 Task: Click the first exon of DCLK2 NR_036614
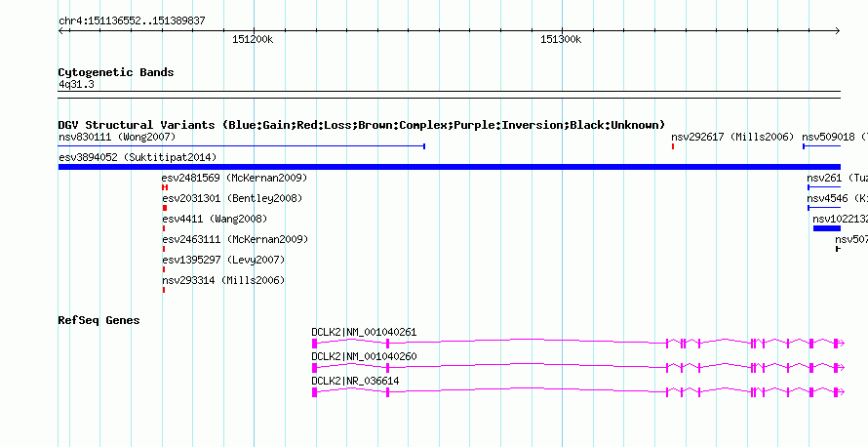314,391
